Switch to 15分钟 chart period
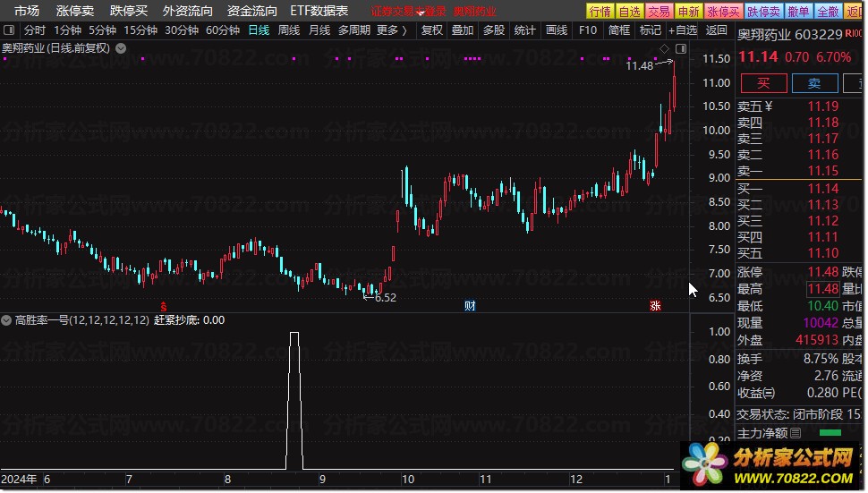The image size is (868, 493). point(140,30)
